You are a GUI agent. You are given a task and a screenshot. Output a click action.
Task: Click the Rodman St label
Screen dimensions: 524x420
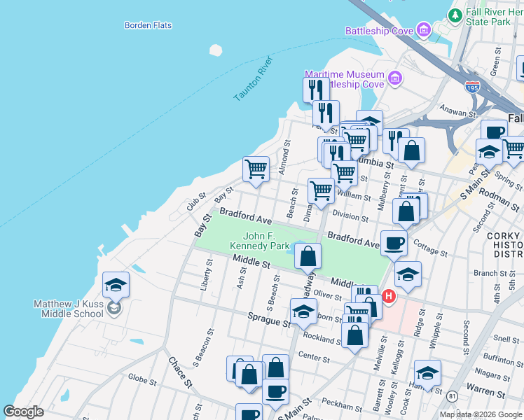click(499, 200)
